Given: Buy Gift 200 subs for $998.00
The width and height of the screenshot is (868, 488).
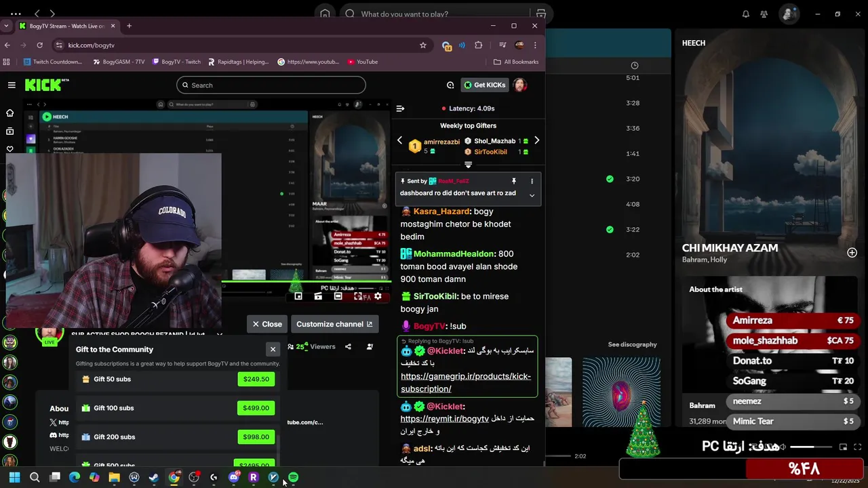Looking at the screenshot, I should (256, 436).
